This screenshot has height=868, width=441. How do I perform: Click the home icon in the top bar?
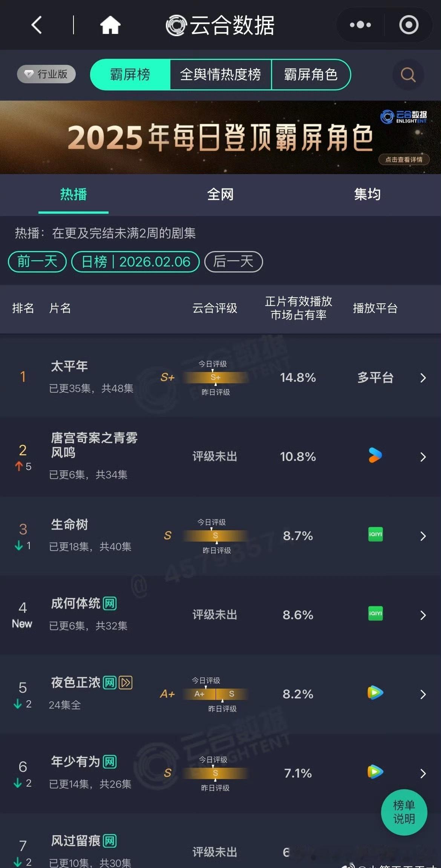(109, 25)
